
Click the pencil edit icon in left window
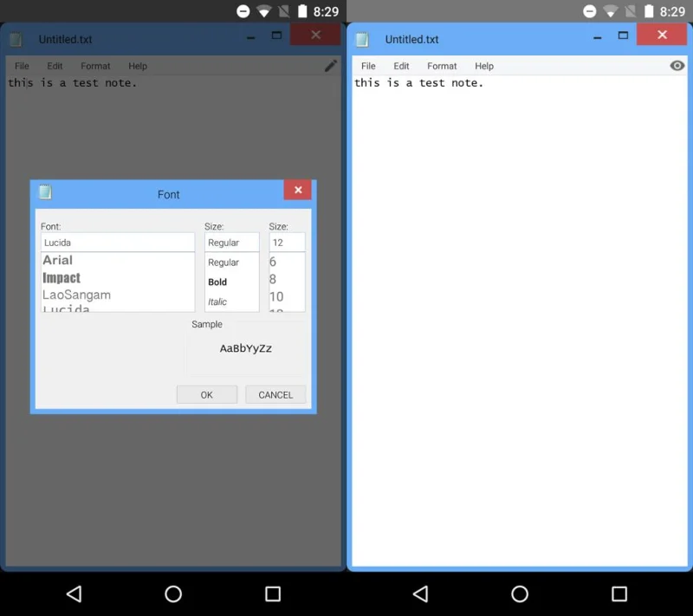pos(331,66)
